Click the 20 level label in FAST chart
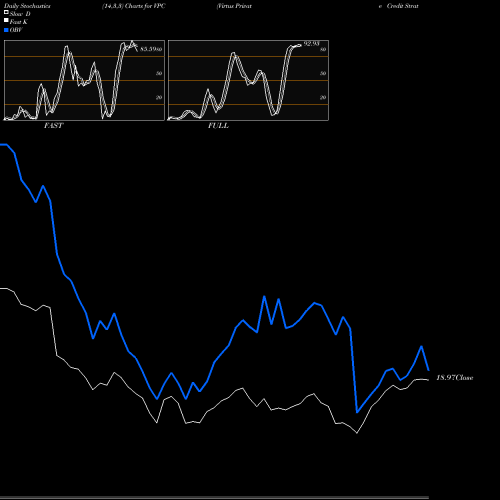 (159, 97)
